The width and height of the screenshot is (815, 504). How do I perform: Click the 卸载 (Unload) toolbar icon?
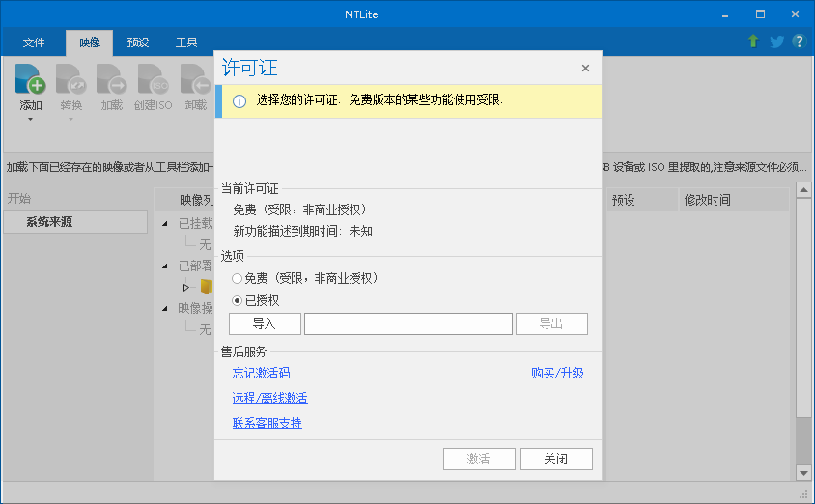click(195, 79)
